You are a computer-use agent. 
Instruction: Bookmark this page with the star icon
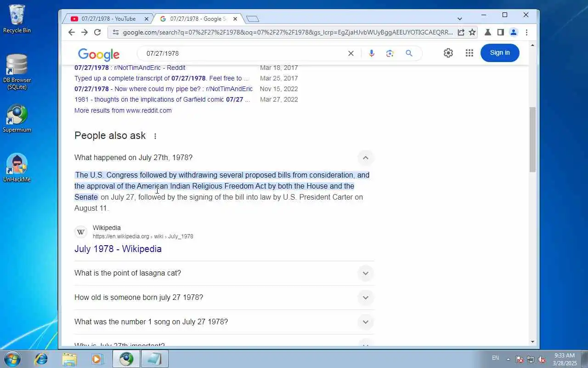[472, 32]
